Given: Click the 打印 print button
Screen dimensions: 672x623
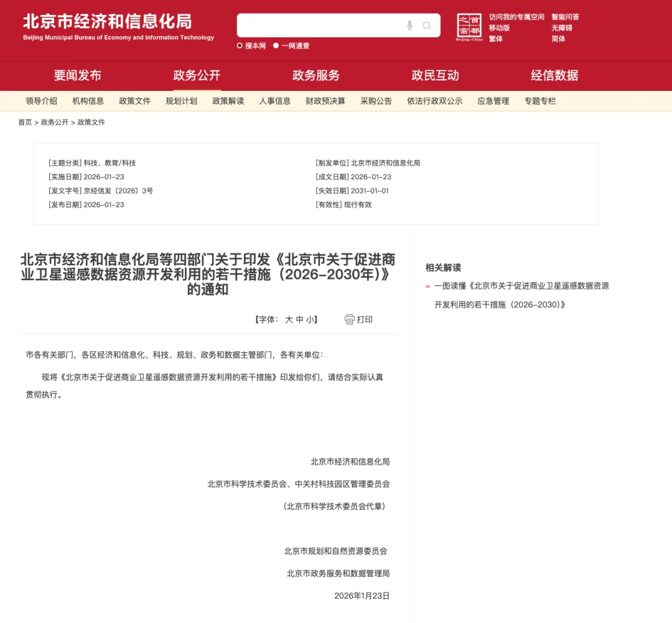Looking at the screenshot, I should click(359, 319).
